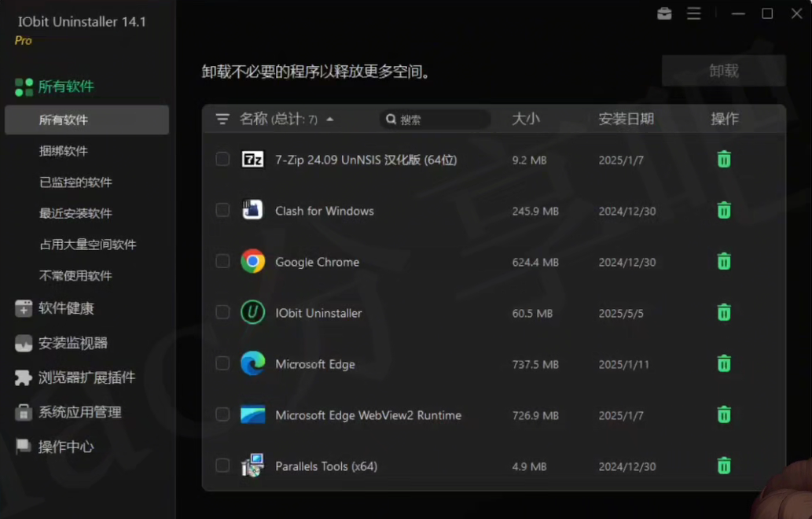Select the Edge WebView2 Runtime checkbox
Screen dimensions: 812x519
pos(222,414)
